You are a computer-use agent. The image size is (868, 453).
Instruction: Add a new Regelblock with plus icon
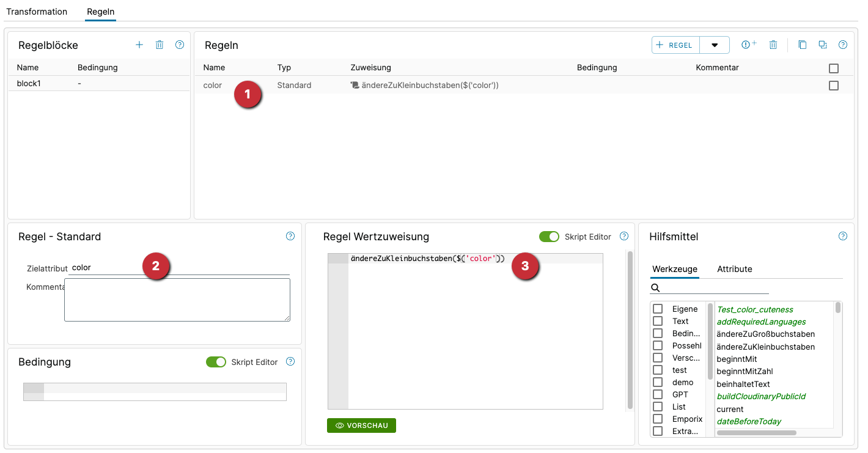click(139, 45)
